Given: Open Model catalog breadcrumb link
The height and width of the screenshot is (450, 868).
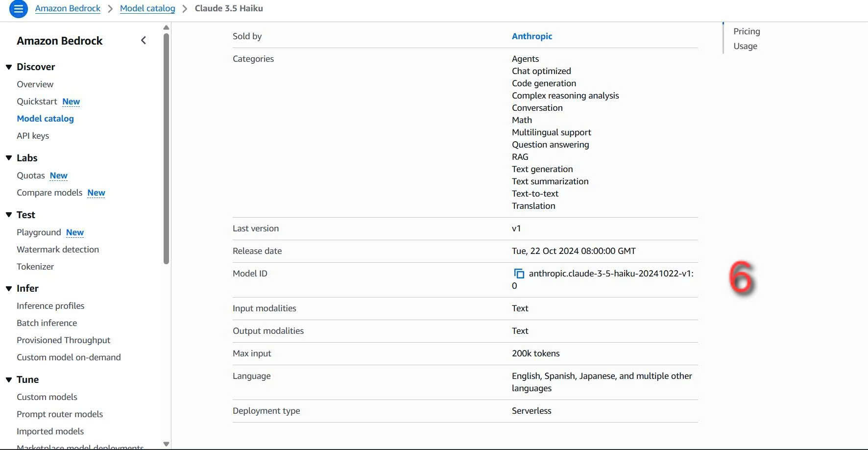Looking at the screenshot, I should [x=147, y=8].
